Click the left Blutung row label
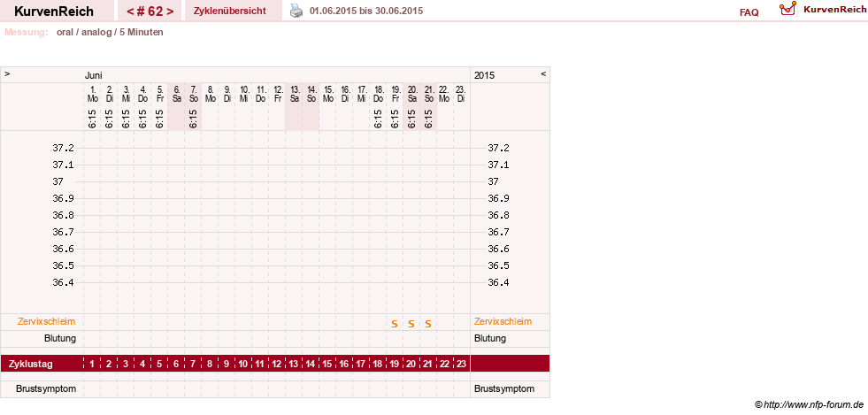 click(x=60, y=338)
